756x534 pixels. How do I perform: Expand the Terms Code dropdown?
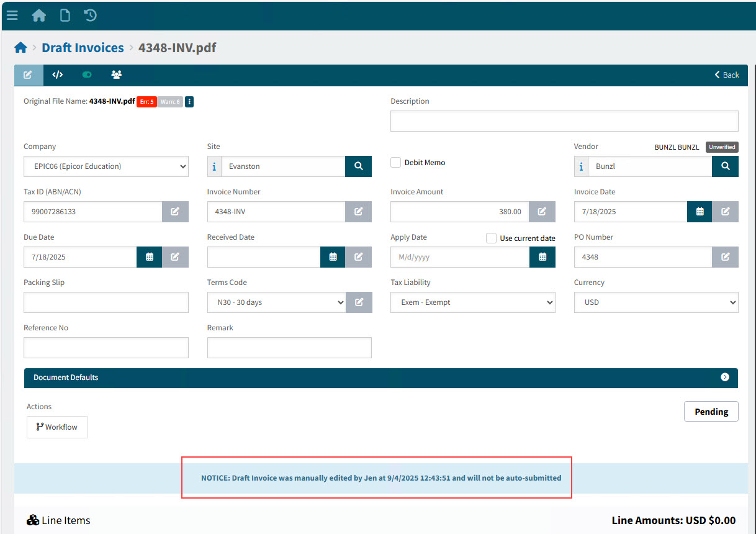pyautogui.click(x=276, y=302)
